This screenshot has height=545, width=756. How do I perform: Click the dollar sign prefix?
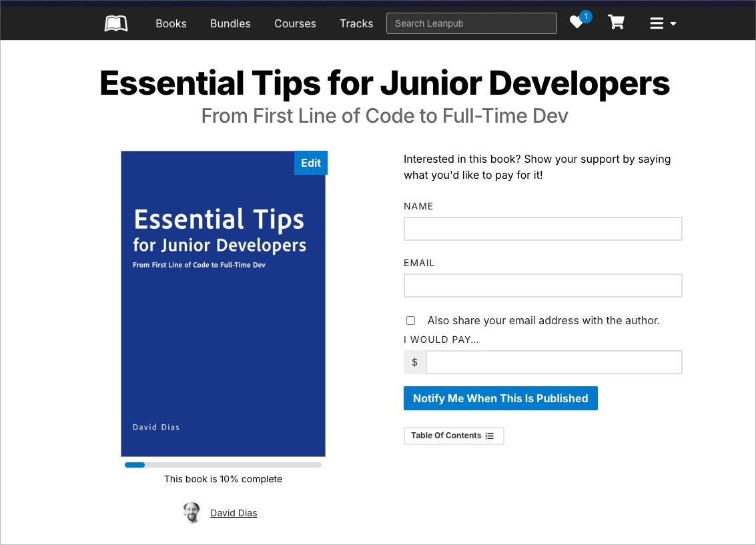tap(414, 362)
